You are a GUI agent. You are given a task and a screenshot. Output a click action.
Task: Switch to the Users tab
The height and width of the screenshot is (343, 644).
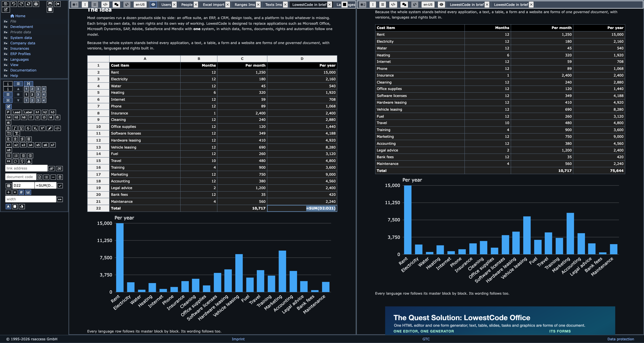tap(166, 5)
